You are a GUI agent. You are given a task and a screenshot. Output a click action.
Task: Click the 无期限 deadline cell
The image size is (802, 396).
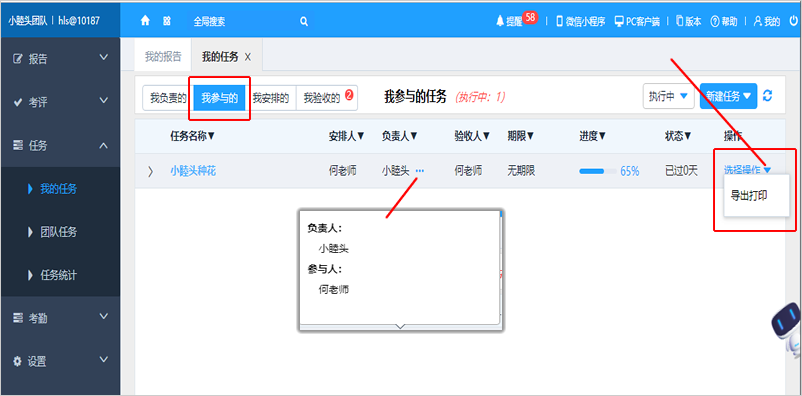point(521,171)
